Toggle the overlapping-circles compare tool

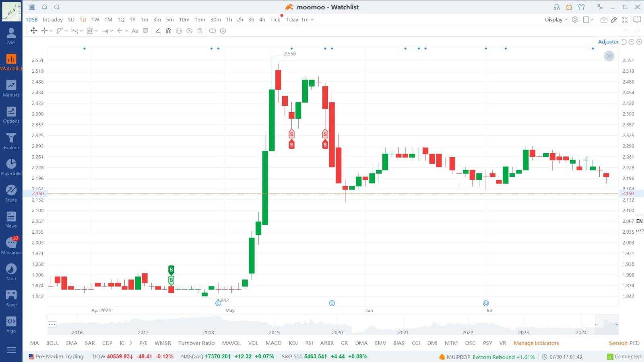[x=213, y=31]
